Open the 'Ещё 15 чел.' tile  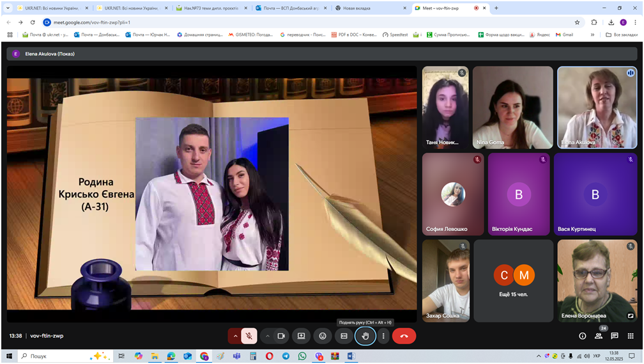pos(514,281)
